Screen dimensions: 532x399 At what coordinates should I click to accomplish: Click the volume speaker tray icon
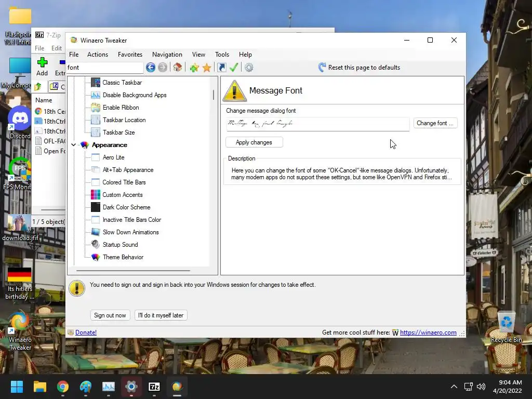481,387
